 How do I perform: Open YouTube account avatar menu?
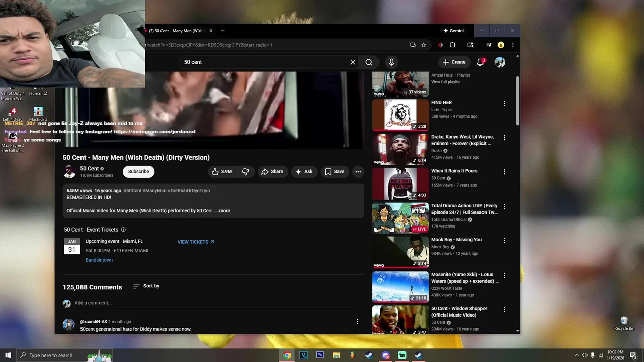click(x=500, y=62)
